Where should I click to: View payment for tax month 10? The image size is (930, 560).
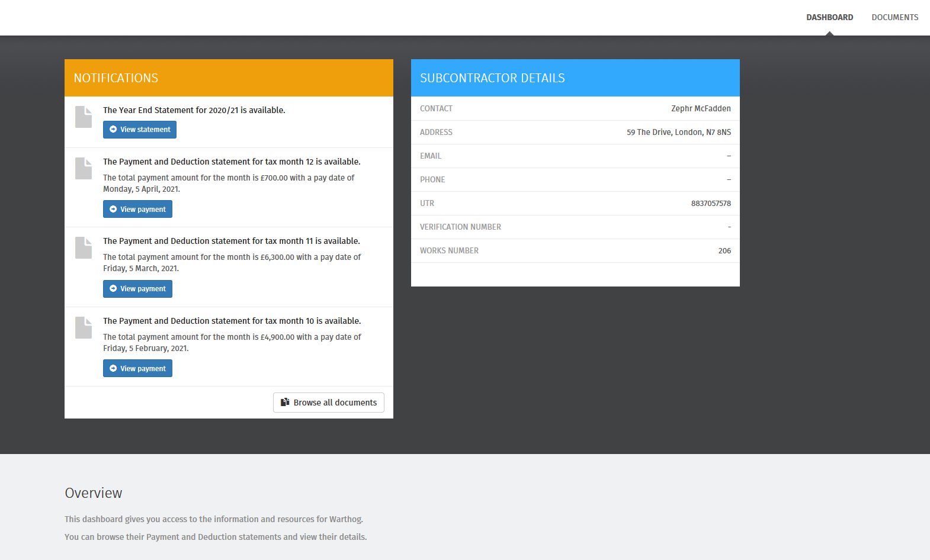pos(137,368)
